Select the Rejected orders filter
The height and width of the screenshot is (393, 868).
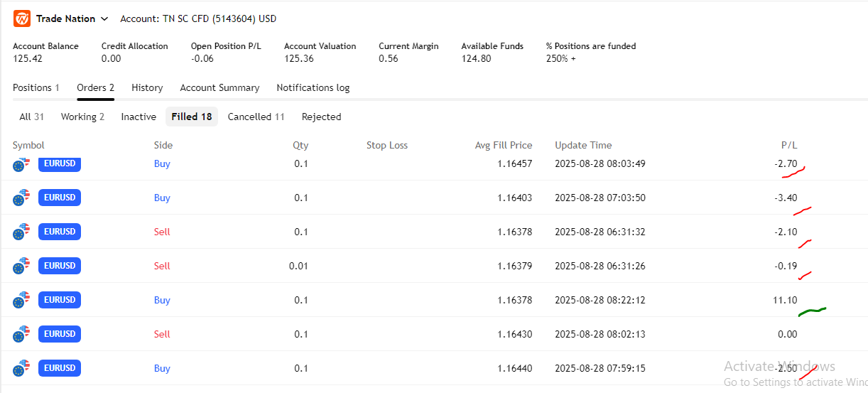(321, 117)
